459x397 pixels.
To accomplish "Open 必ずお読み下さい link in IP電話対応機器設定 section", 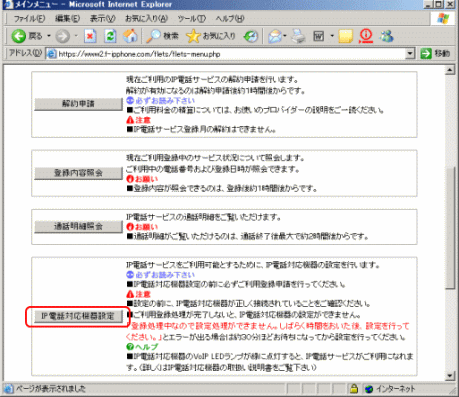I will (x=161, y=275).
